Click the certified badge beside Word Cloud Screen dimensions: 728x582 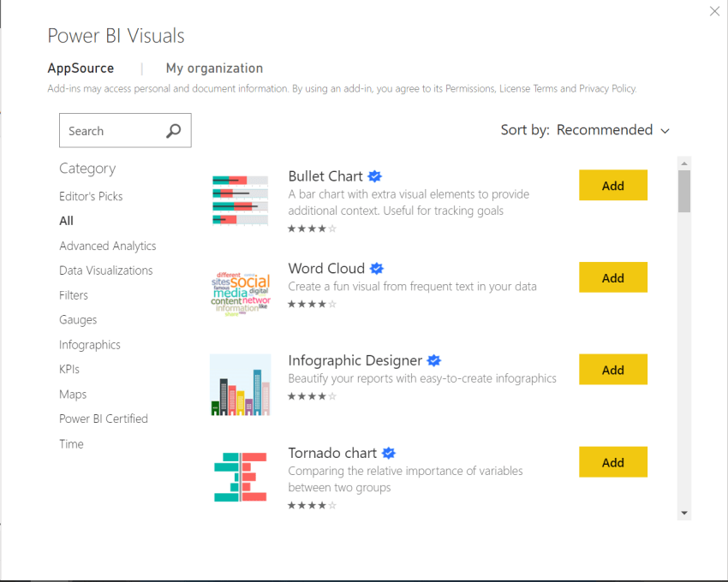(377, 268)
